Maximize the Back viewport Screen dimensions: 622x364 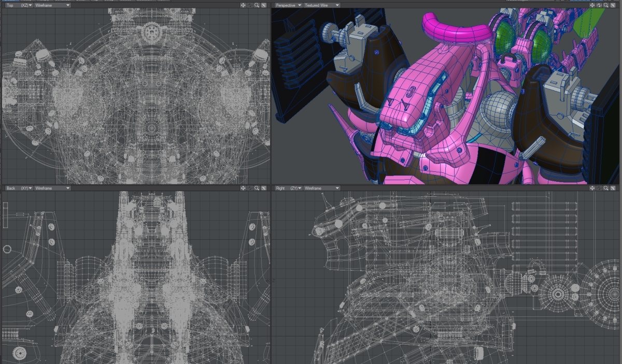263,188
